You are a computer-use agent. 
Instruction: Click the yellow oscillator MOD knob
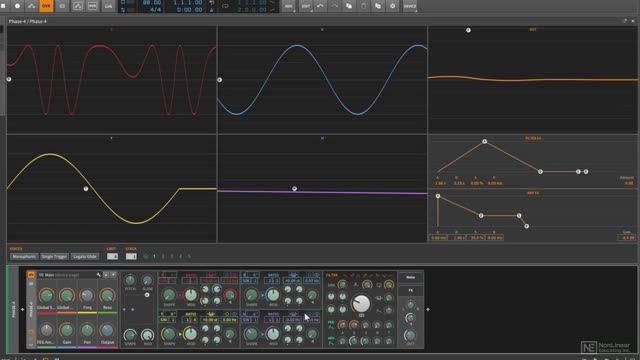click(190, 334)
